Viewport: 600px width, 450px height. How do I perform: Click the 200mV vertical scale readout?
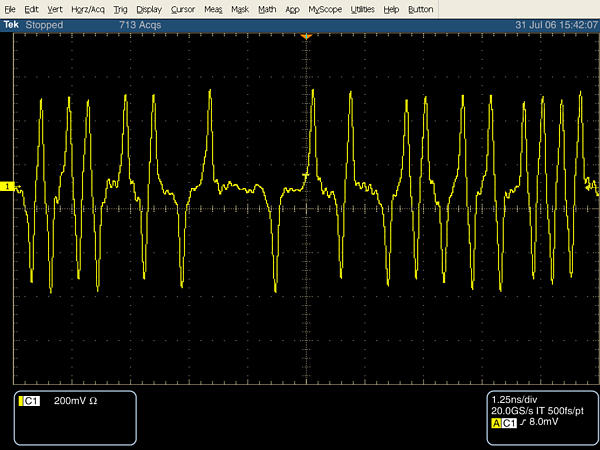point(72,400)
